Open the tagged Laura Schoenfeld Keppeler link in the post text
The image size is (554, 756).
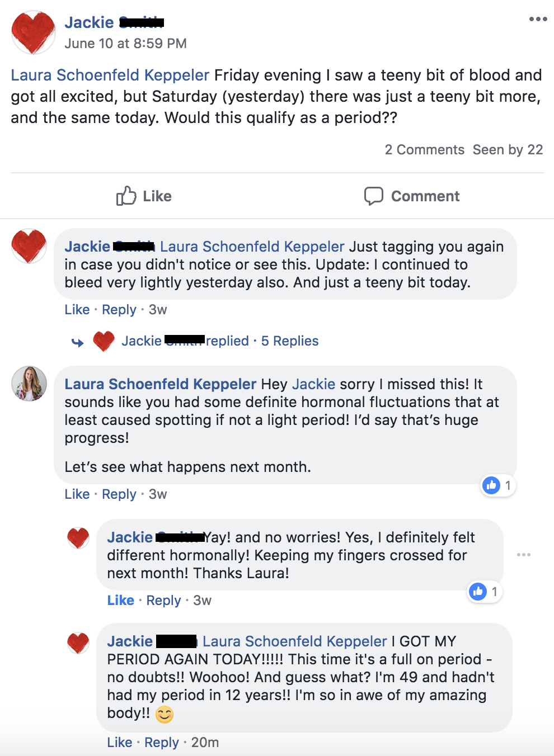(x=110, y=75)
